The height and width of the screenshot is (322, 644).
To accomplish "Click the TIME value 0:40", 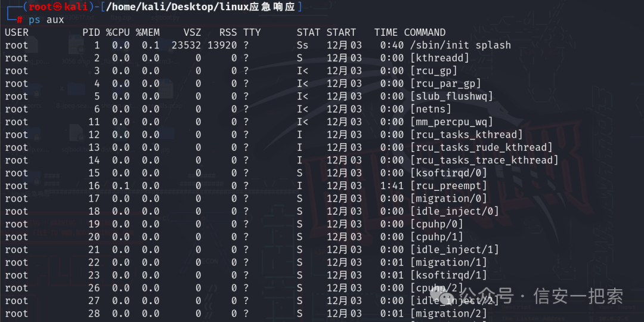I will pos(392,45).
